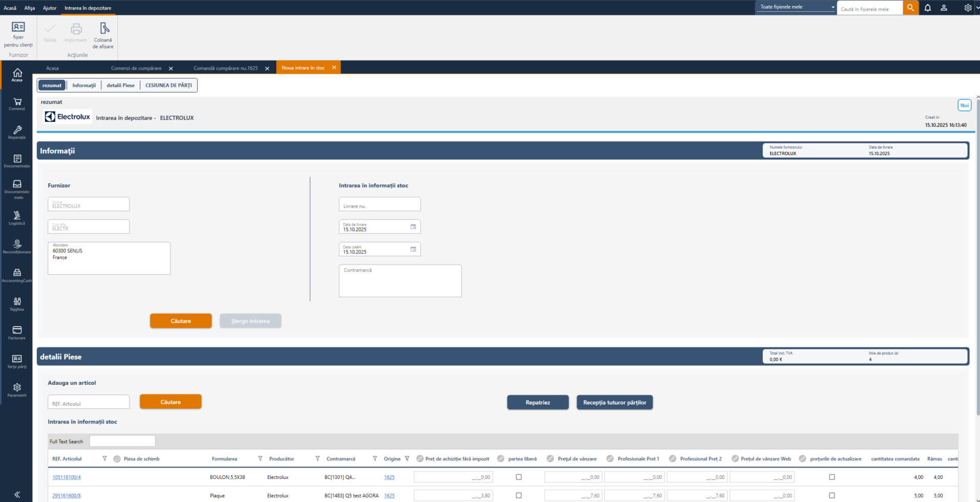Viewport: 980px width, 502px height.
Task: Open Reparație wrench icon in sidebar
Action: coord(17,130)
